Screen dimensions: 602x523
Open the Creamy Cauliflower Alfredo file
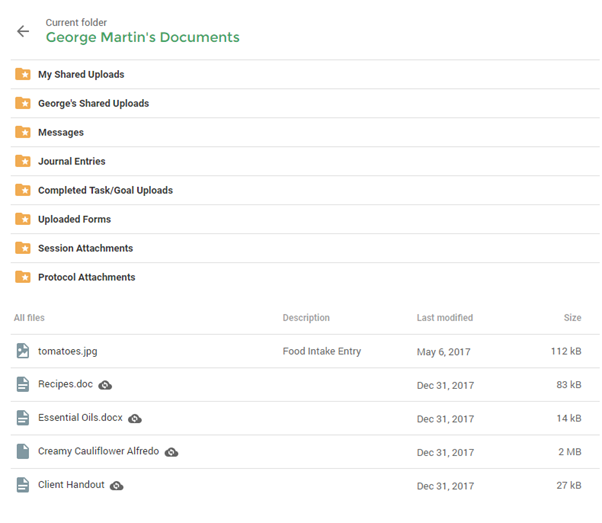98,451
